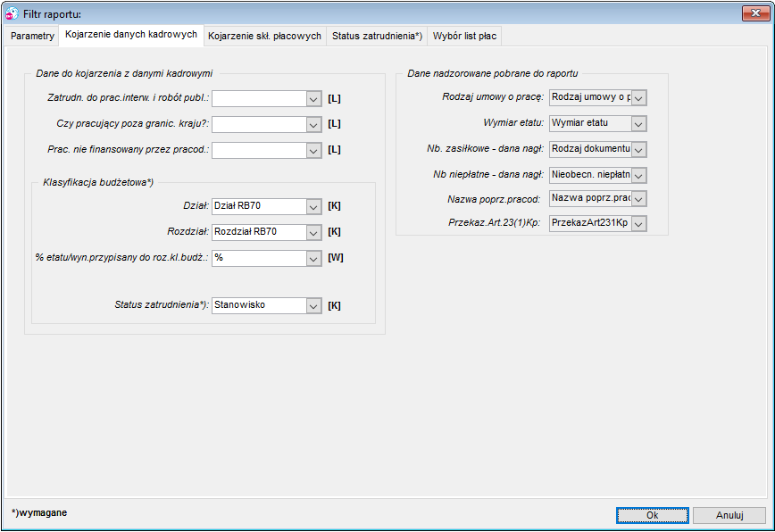Click the [K] marker beside Status zatrudnienia

click(334, 306)
